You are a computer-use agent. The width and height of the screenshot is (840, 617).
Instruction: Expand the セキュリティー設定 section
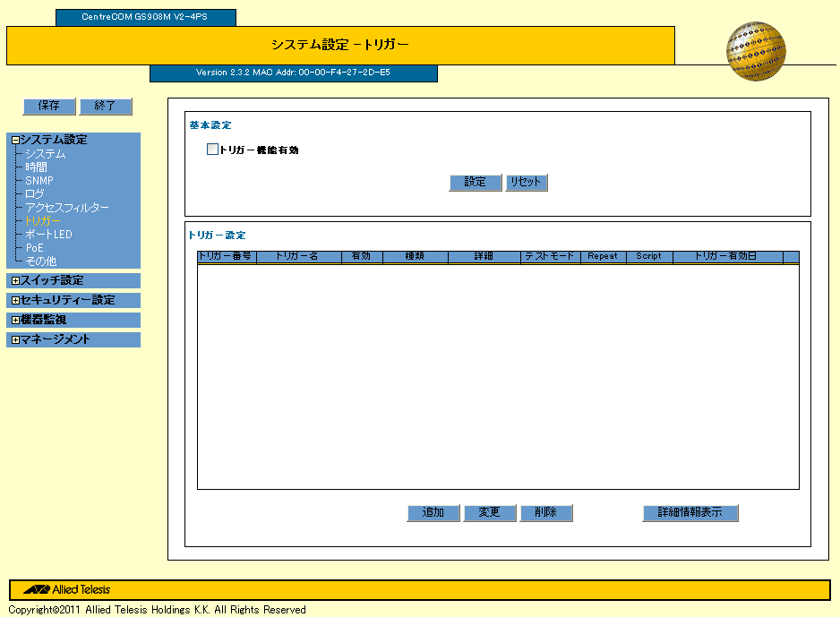click(15, 301)
